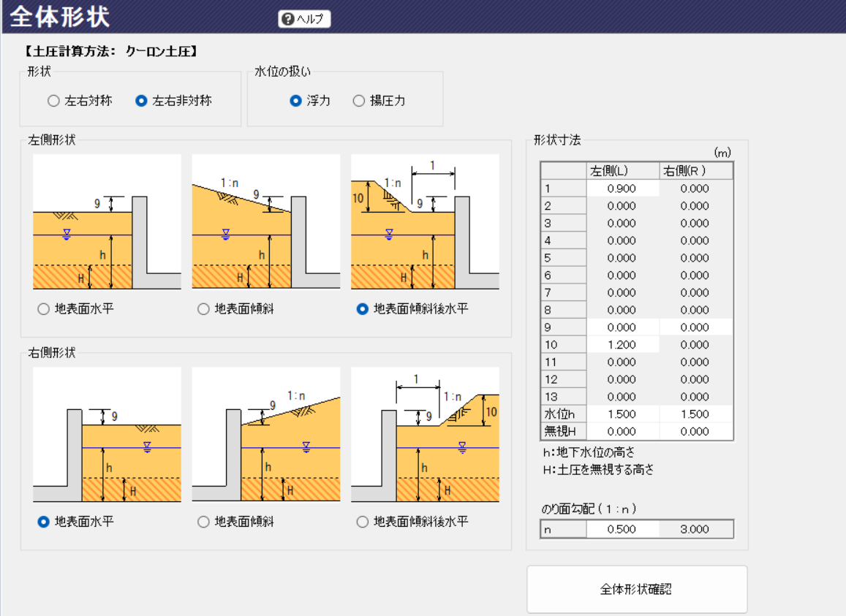
Task: Click left-side dimension 1 field showing 0.900
Action: pyautogui.click(x=622, y=189)
